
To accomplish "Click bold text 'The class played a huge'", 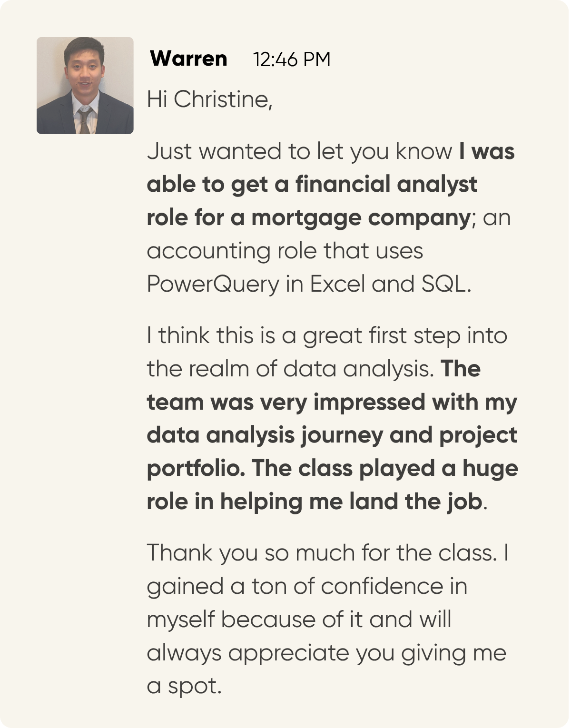I will tap(384, 469).
